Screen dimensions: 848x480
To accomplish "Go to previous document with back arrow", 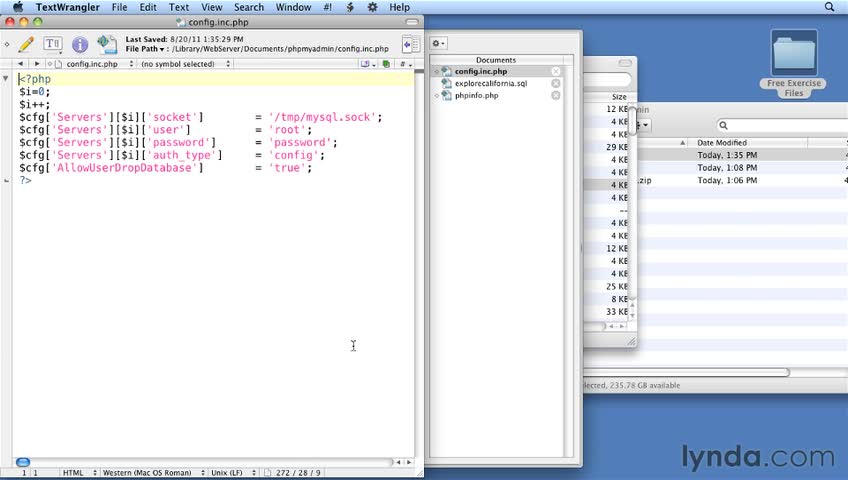I will pos(21,64).
